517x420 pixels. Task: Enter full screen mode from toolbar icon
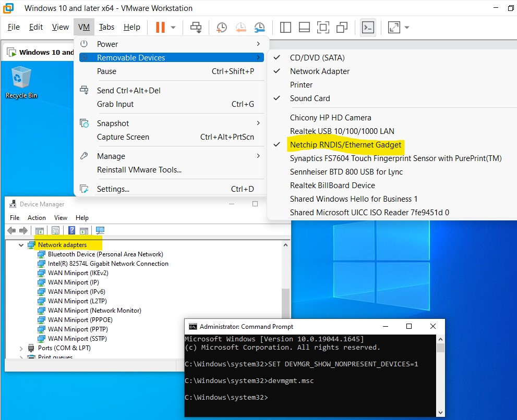(x=323, y=27)
